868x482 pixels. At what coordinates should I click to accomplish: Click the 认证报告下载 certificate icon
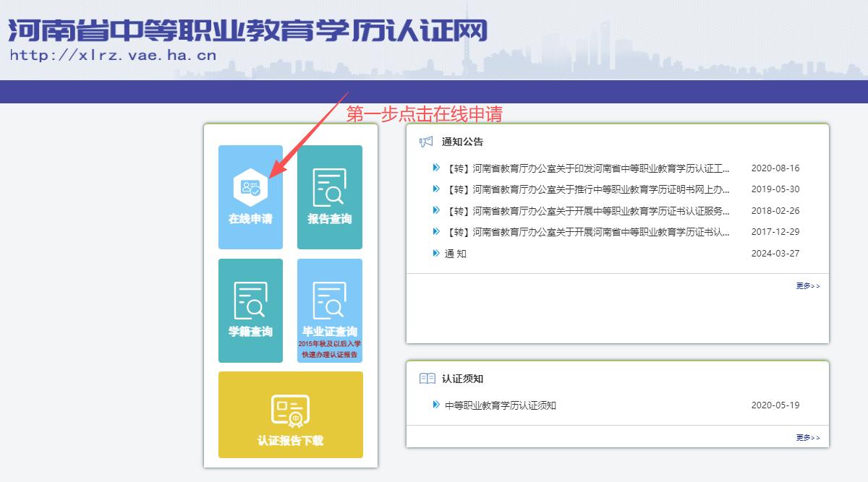pos(290,410)
